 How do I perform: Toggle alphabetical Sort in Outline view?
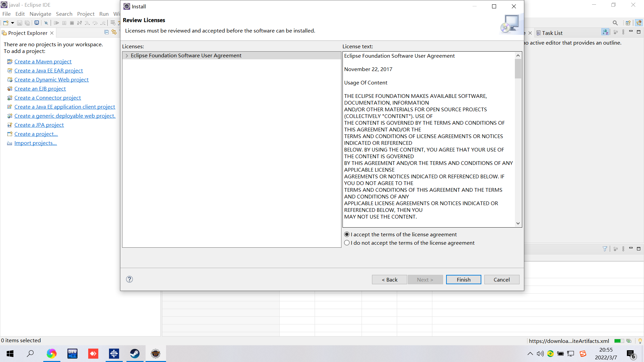(x=605, y=32)
